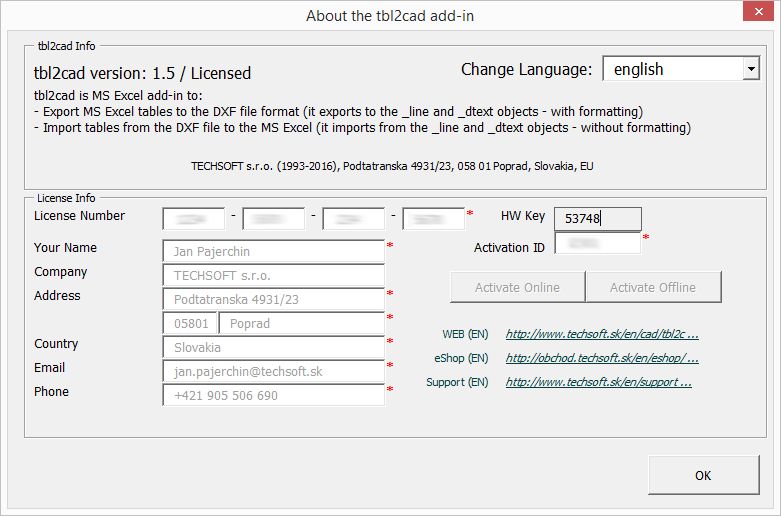This screenshot has width=781, height=516.
Task: Click the Email input field
Action: click(273, 371)
